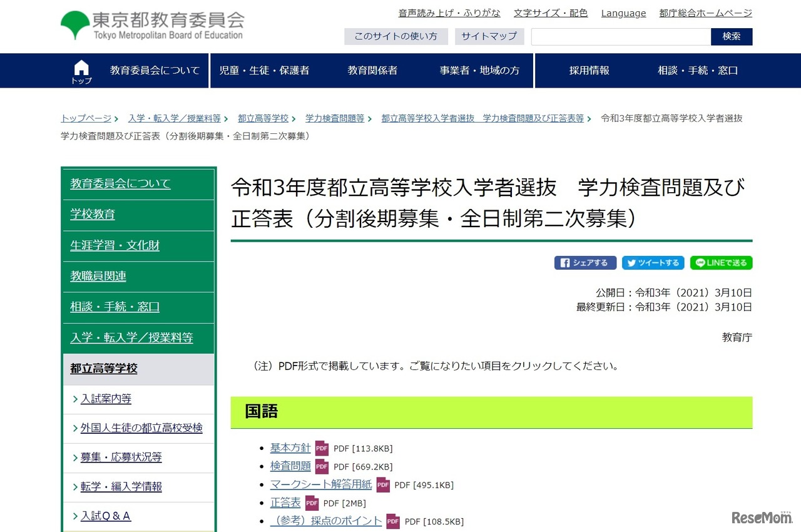Open the 正答表 PDF link
The image size is (801, 532).
tap(285, 503)
